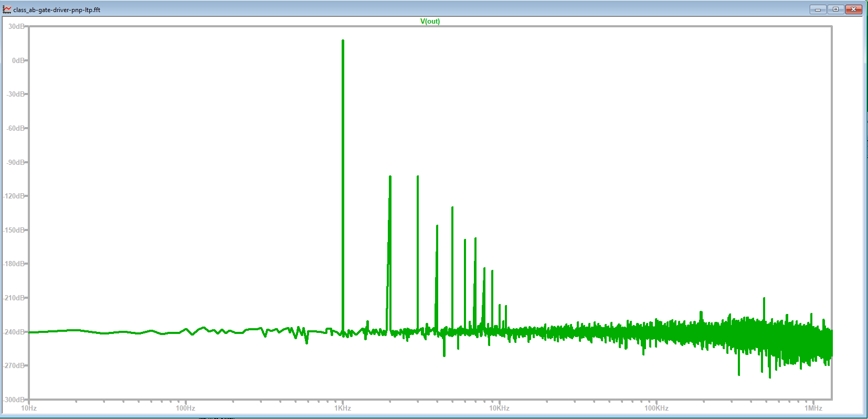This screenshot has height=419, width=868.
Task: Click the -300dB axis label
Action: click(14, 400)
